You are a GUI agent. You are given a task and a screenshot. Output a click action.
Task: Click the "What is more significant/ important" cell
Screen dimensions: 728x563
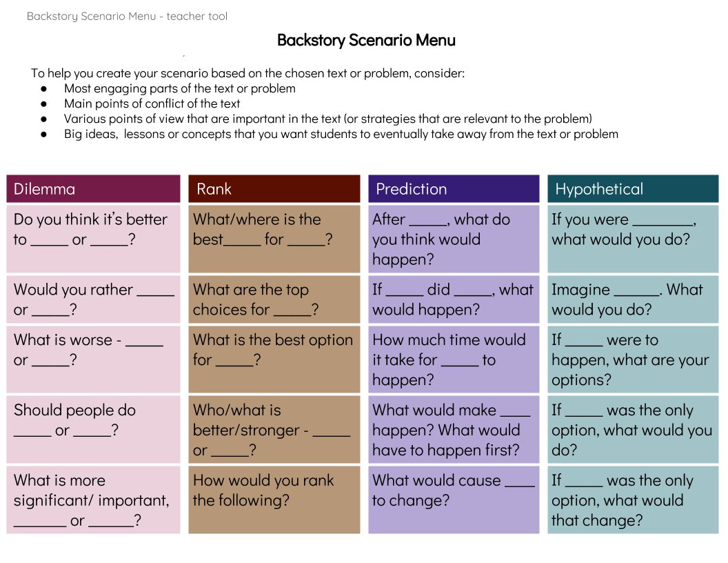[93, 500]
